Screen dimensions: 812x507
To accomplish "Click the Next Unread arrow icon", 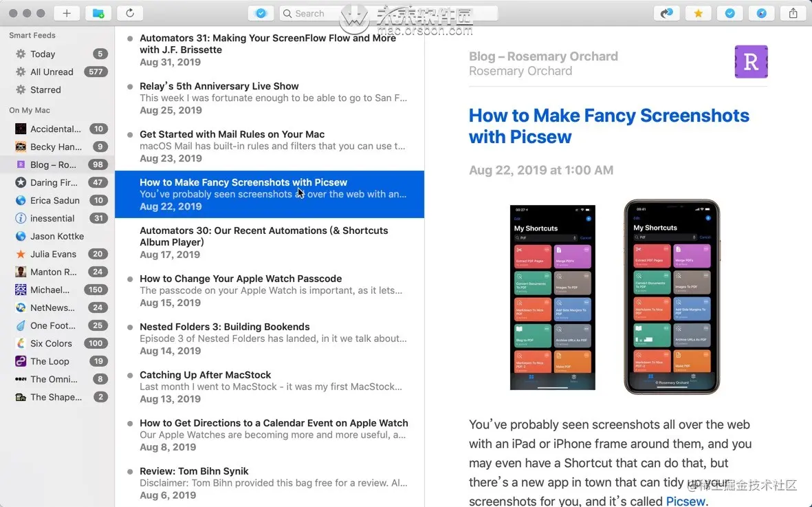I will click(x=666, y=13).
